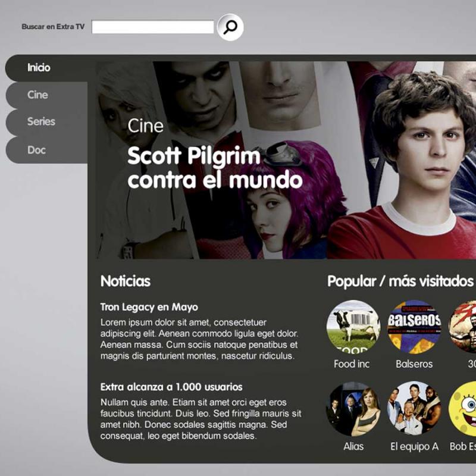Open the Alias series circular icon

coord(353,409)
